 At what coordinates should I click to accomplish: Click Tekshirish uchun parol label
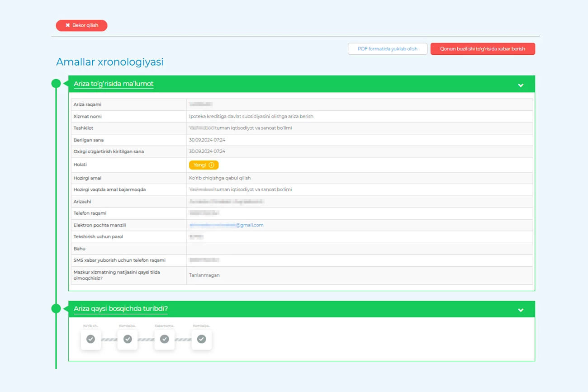98,237
